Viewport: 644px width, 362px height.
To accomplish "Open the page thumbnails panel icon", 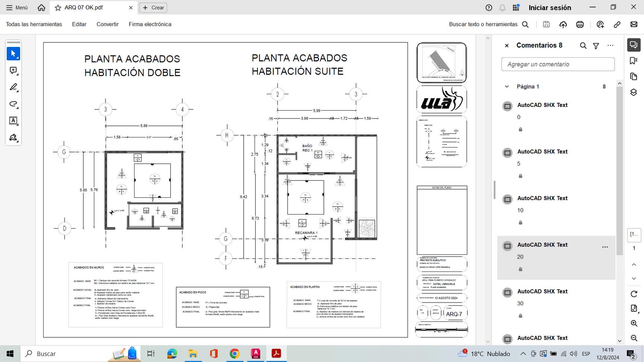I will 634,76.
